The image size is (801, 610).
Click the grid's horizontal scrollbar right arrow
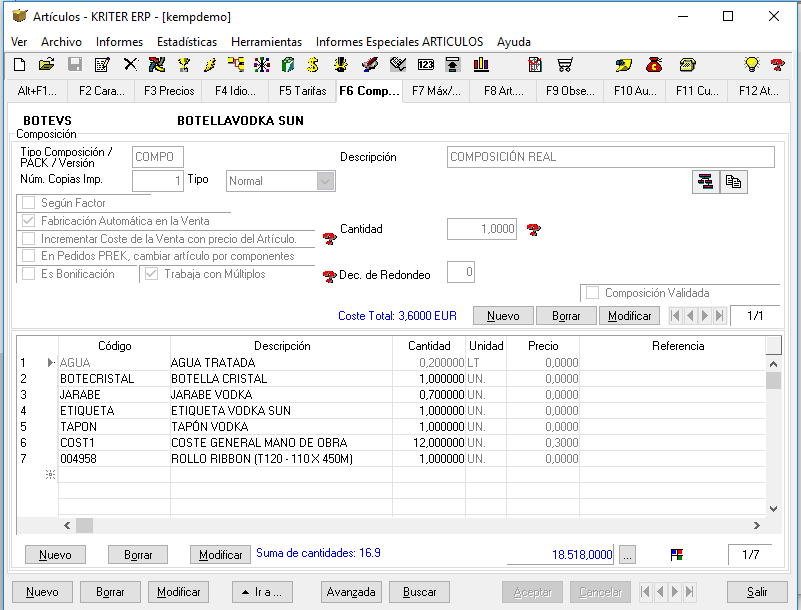pyautogui.click(x=757, y=525)
